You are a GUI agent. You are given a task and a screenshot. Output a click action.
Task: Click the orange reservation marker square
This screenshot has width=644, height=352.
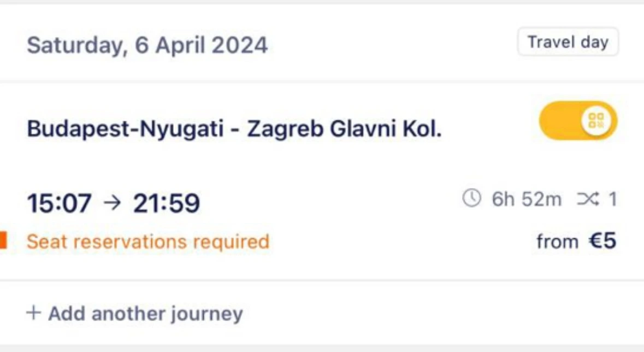pos(3,240)
